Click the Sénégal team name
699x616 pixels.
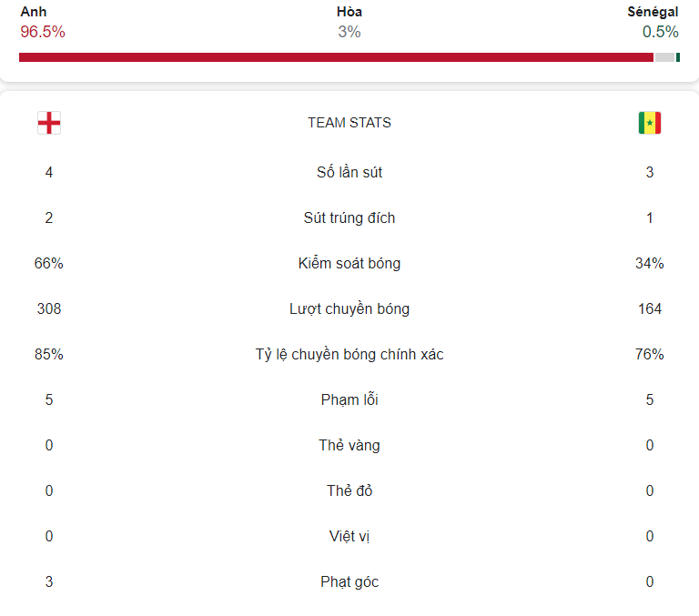coord(653,12)
